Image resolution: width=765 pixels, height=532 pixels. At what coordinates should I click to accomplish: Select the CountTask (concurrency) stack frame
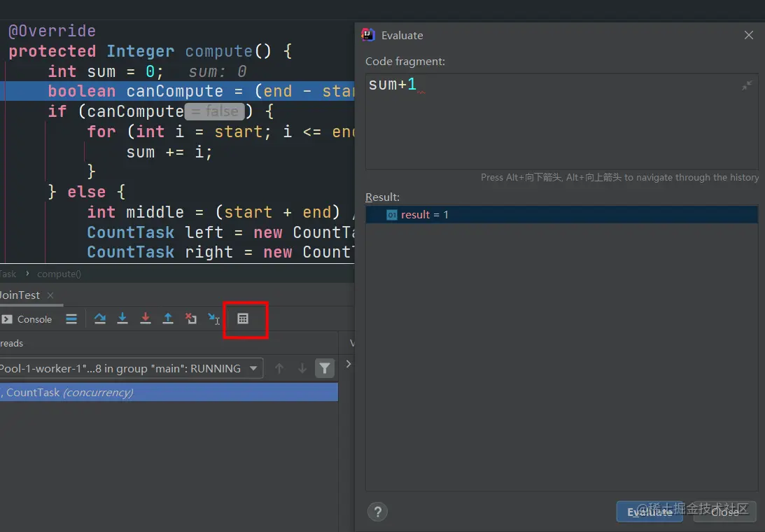[x=169, y=393]
